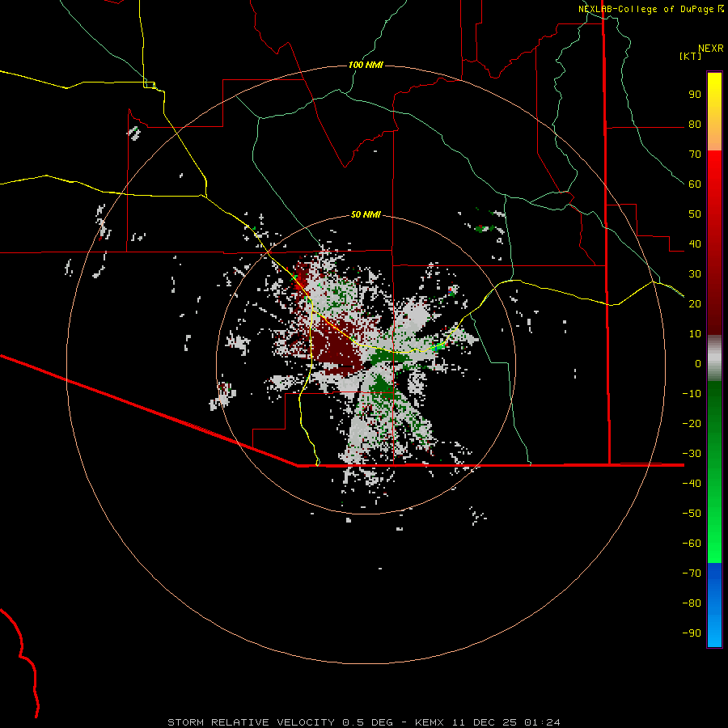Click the 60 value on the velocity scale
The height and width of the screenshot is (728, 728).
695,184
